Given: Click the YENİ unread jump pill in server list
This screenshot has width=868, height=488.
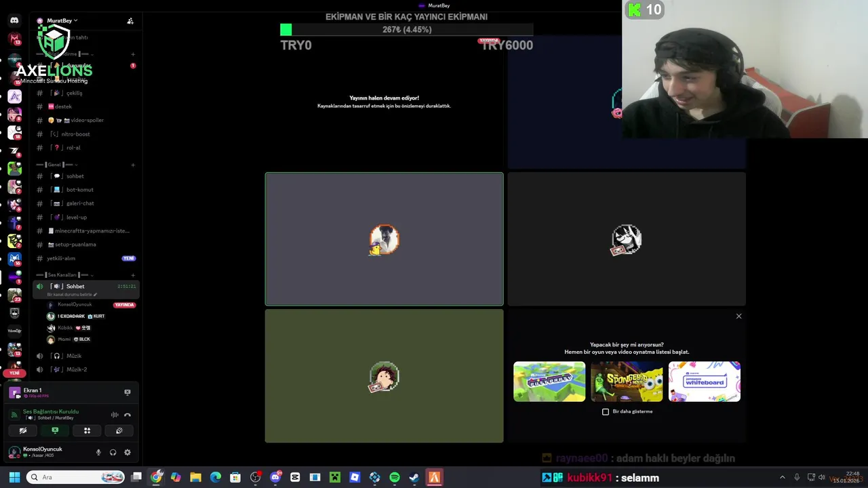Looking at the screenshot, I should tap(14, 373).
